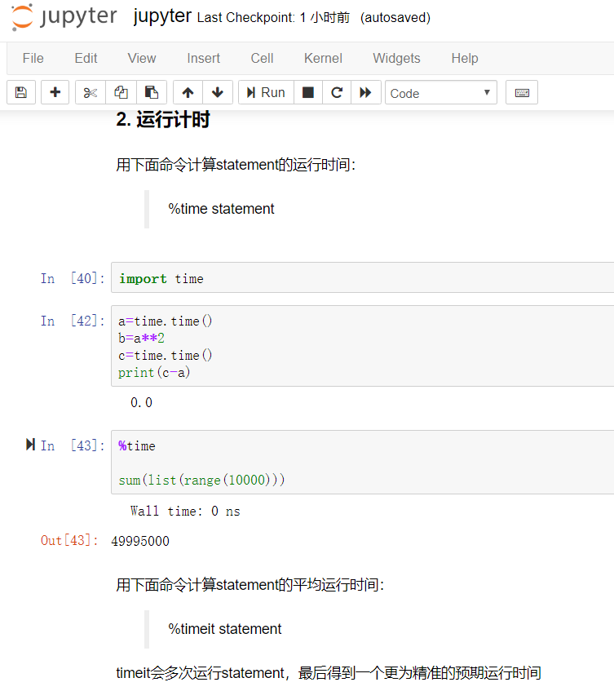Restart kernel and run all cells

(x=366, y=92)
